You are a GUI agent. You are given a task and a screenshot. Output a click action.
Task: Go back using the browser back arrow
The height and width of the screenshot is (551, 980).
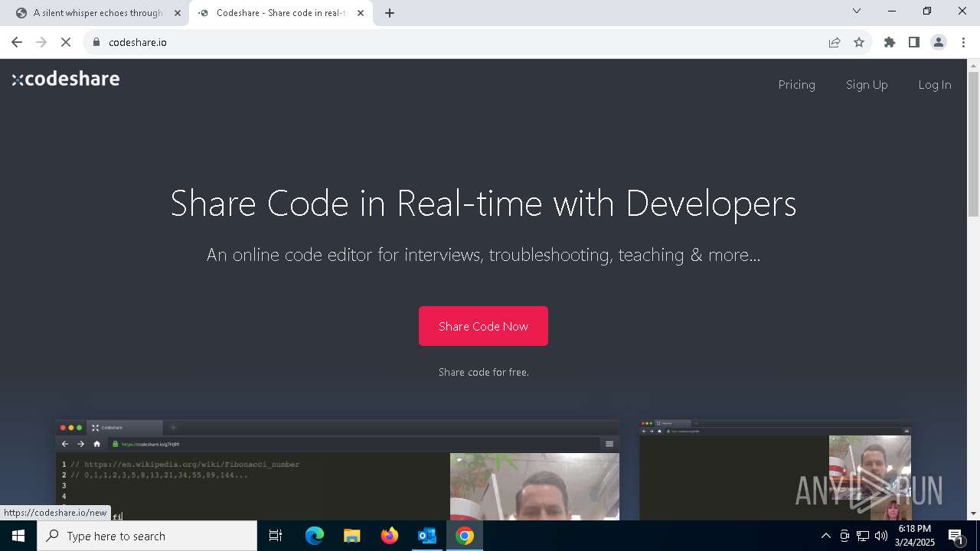[17, 42]
